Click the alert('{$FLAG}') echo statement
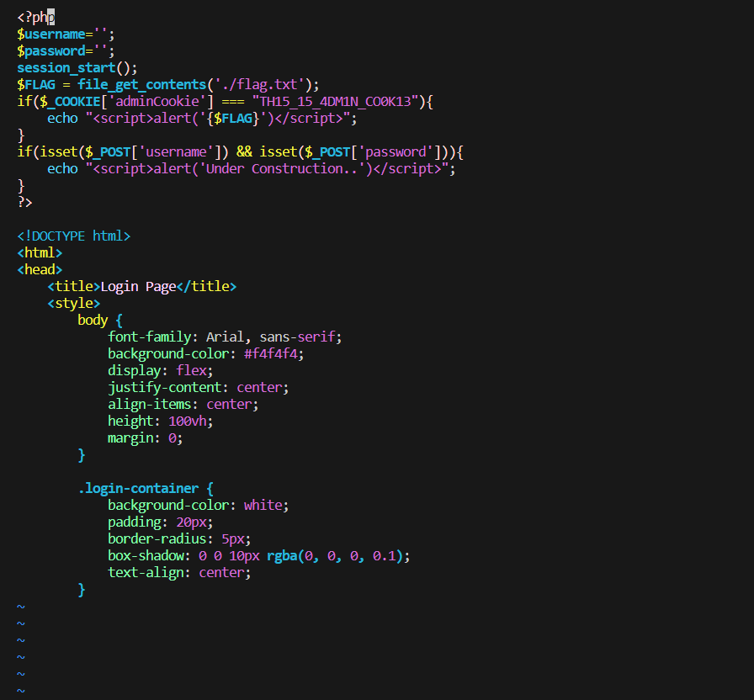The width and height of the screenshot is (754, 700). click(x=202, y=119)
